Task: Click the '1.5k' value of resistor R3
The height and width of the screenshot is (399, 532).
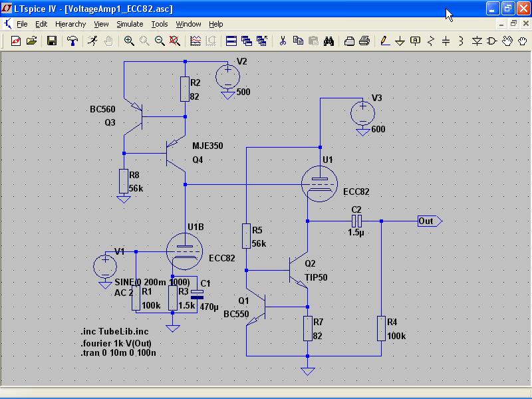Action: 187,305
